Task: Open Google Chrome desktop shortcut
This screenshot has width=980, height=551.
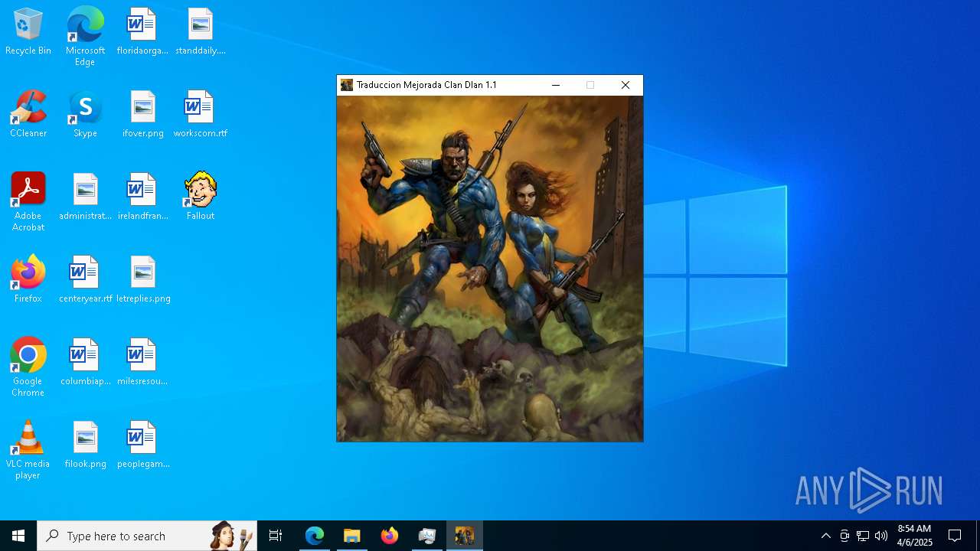Action: point(28,367)
